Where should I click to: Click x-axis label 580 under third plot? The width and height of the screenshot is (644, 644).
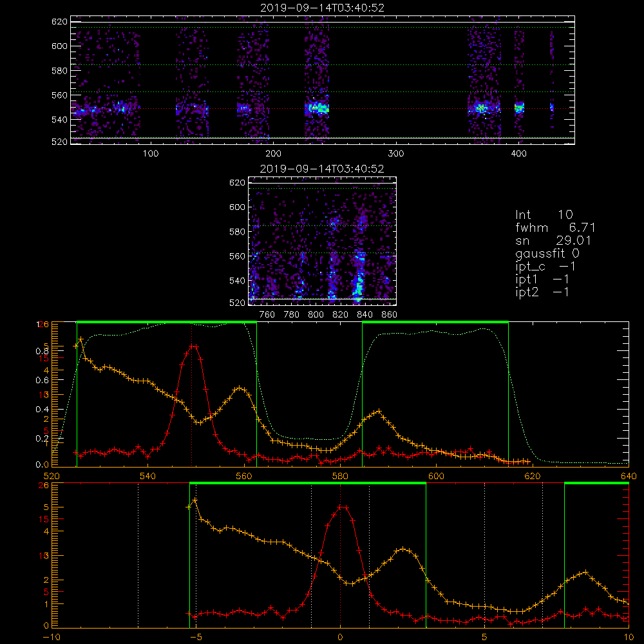click(340, 477)
